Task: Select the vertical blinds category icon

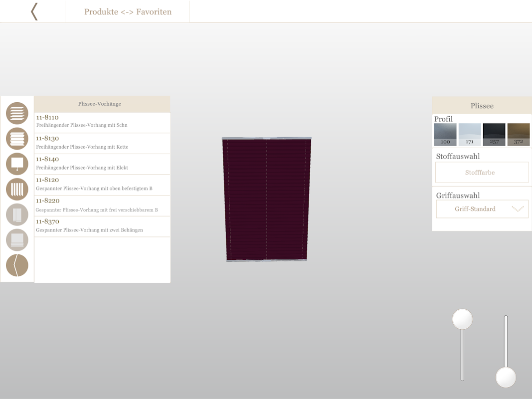Action: (17, 190)
